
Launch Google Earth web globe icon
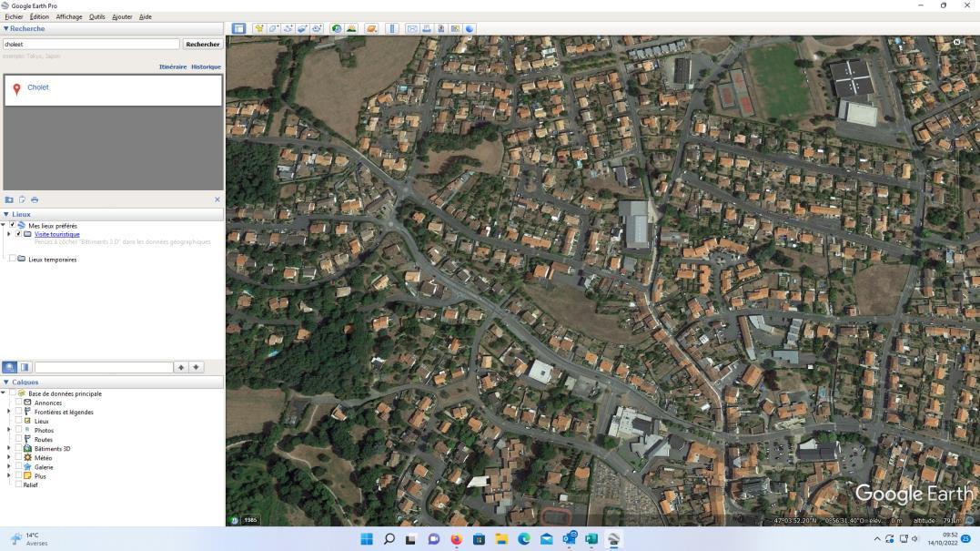coord(470,29)
